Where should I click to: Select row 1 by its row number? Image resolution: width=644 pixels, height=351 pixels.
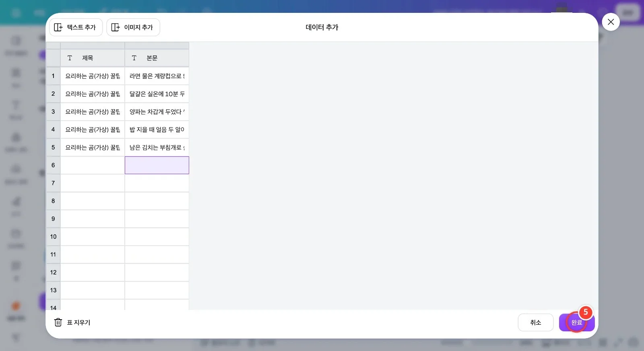tap(53, 76)
